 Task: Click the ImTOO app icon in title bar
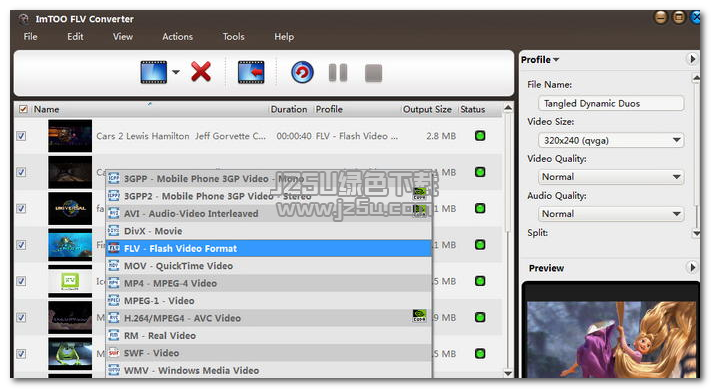tap(24, 19)
